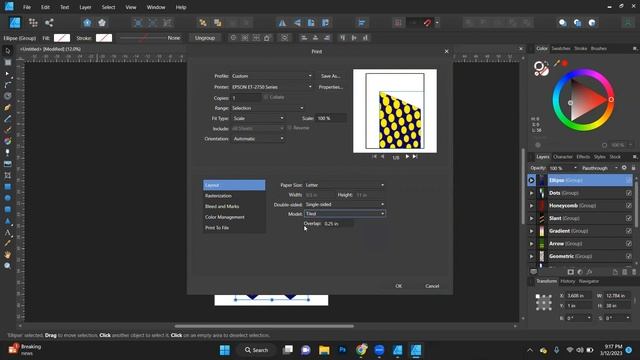Open the File menu
The height and width of the screenshot is (360, 640).
pos(27,7)
